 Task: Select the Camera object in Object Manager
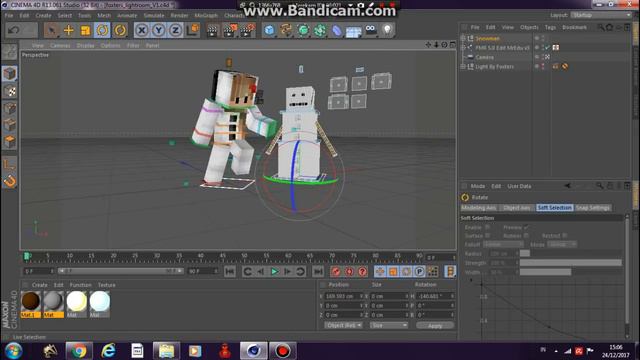click(x=484, y=57)
